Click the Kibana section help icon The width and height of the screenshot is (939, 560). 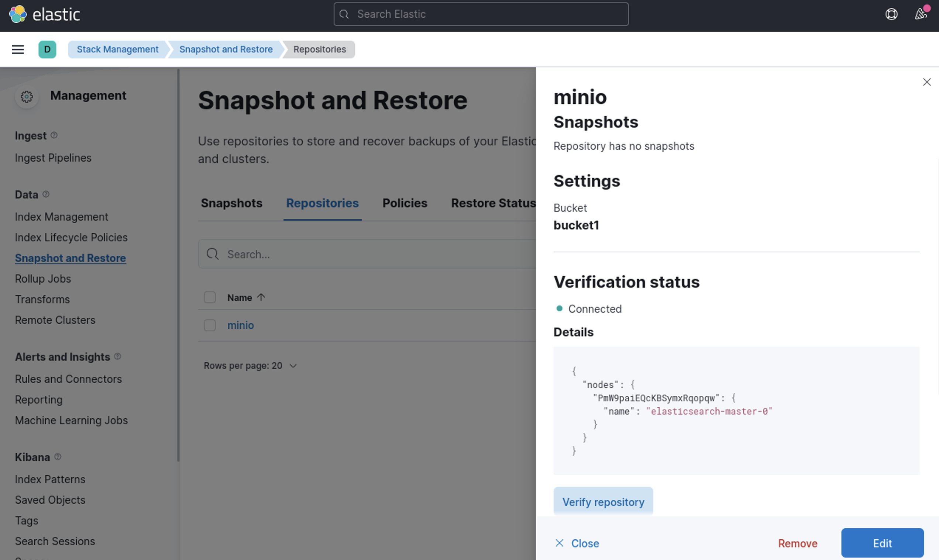[57, 457]
